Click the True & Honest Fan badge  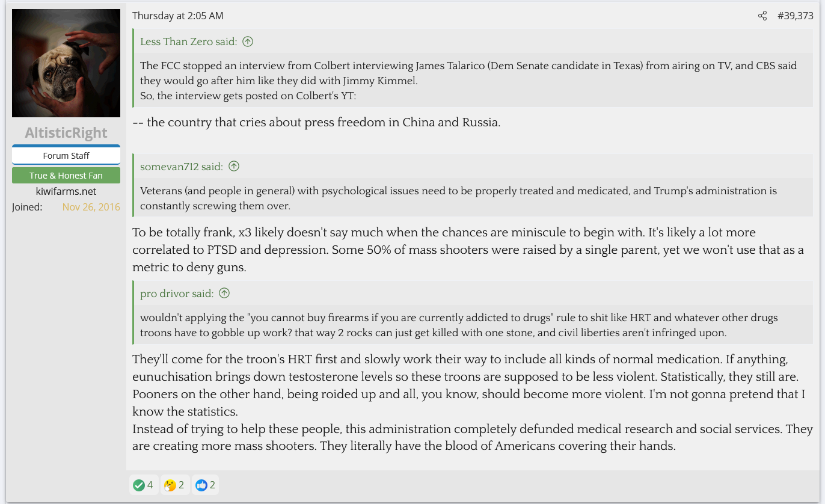pyautogui.click(x=66, y=176)
